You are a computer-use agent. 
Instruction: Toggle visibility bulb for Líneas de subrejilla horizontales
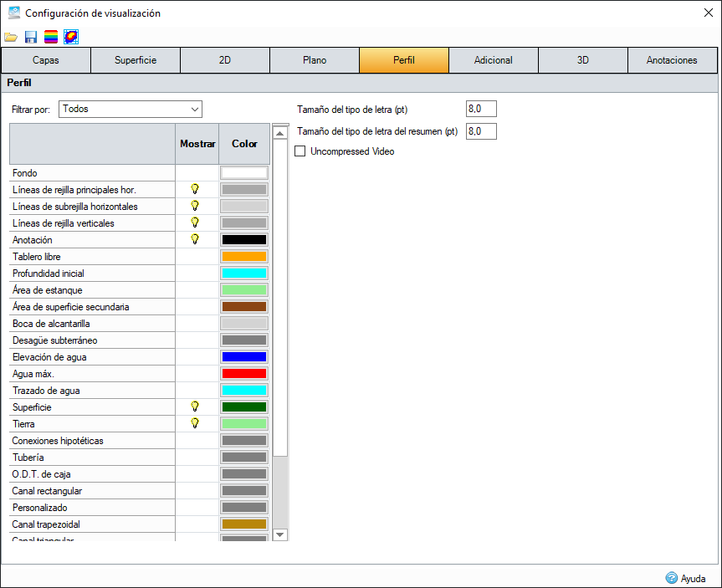195,206
